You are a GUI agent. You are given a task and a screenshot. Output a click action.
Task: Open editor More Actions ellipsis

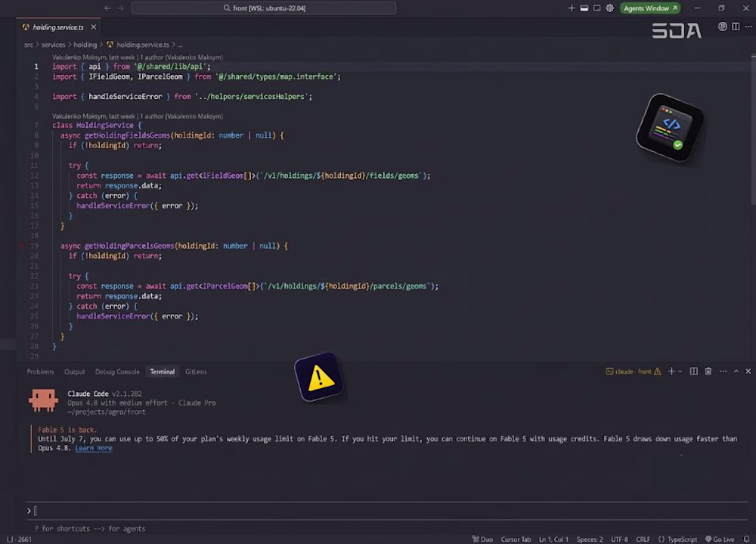coord(748,26)
